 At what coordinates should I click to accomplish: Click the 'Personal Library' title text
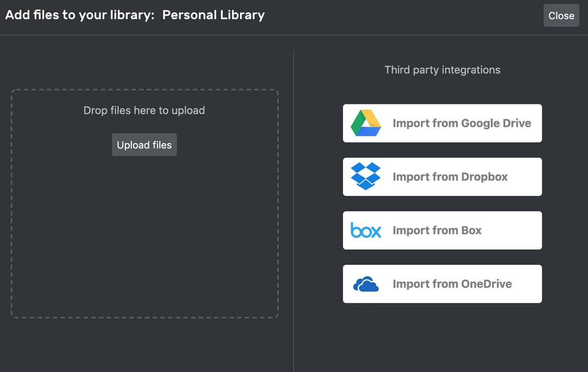[x=214, y=15]
